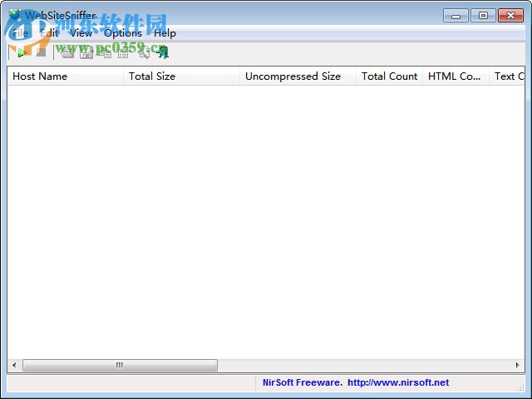Open the View menu
This screenshot has width=532, height=399.
click(81, 33)
